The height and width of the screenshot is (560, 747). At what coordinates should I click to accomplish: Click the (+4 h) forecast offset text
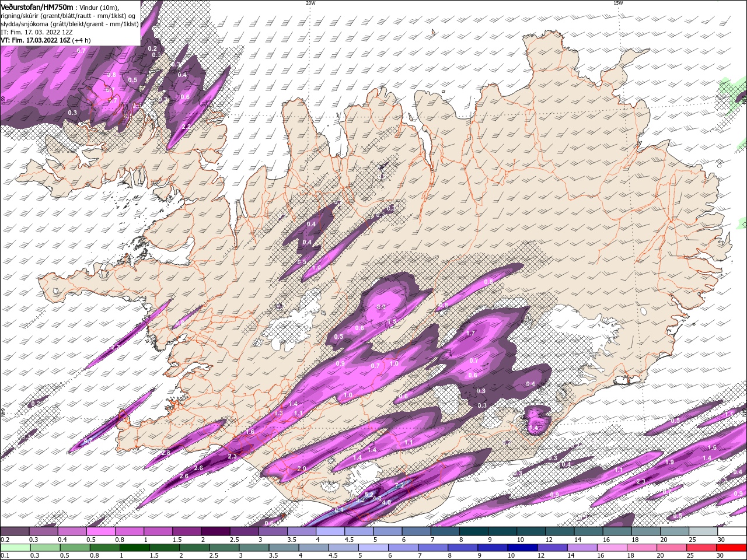(x=82, y=40)
